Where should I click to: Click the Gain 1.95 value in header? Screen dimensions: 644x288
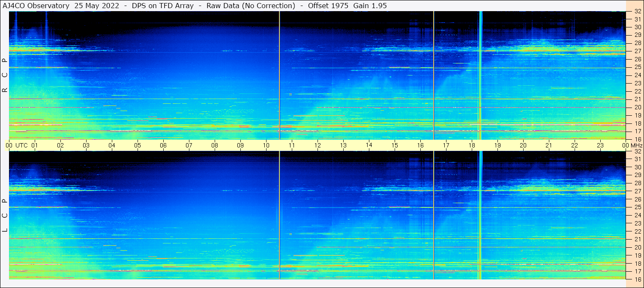tap(370, 6)
